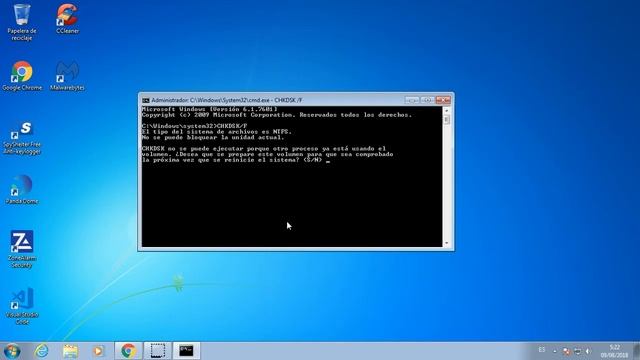Image resolution: width=640 pixels, height=360 pixels.
Task: Open Windows Media Player from taskbar
Action: [x=98, y=351]
